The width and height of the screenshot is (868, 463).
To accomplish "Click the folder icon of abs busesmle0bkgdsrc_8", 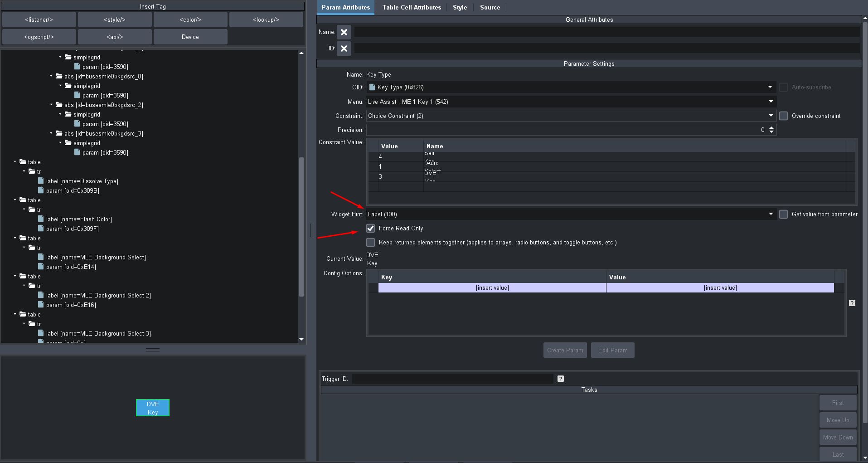I will coord(59,76).
